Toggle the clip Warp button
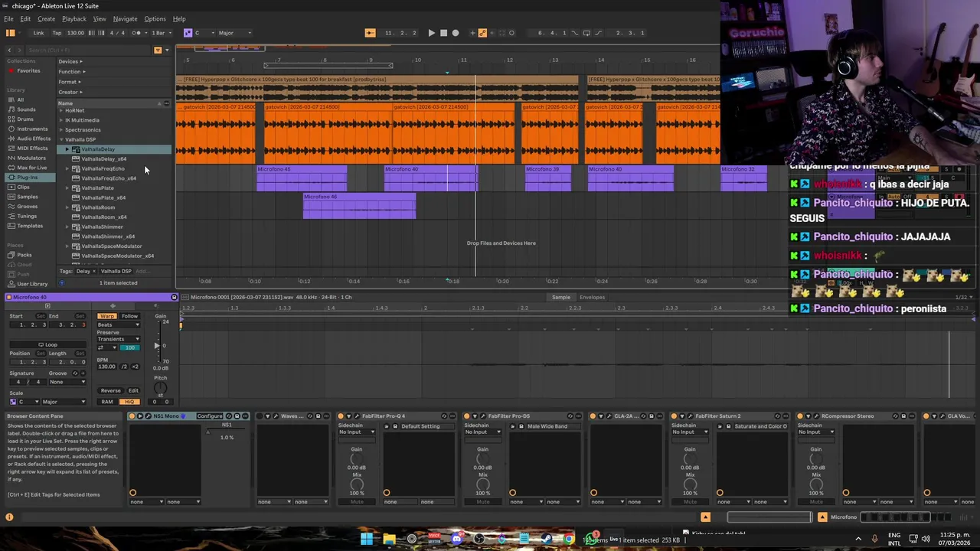This screenshot has width=980, height=551. click(x=106, y=316)
